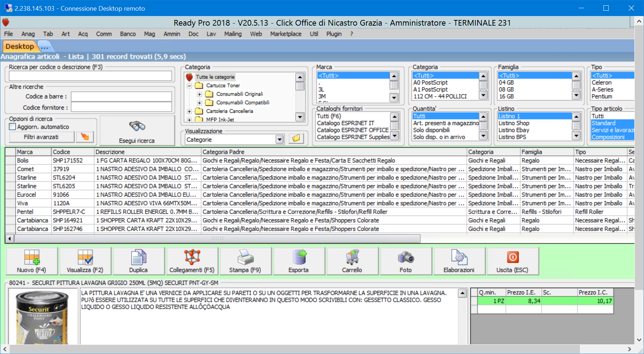The height and width of the screenshot is (354, 644).
Task: Expand the Consumabili Compatibili tree node
Action: point(200,103)
